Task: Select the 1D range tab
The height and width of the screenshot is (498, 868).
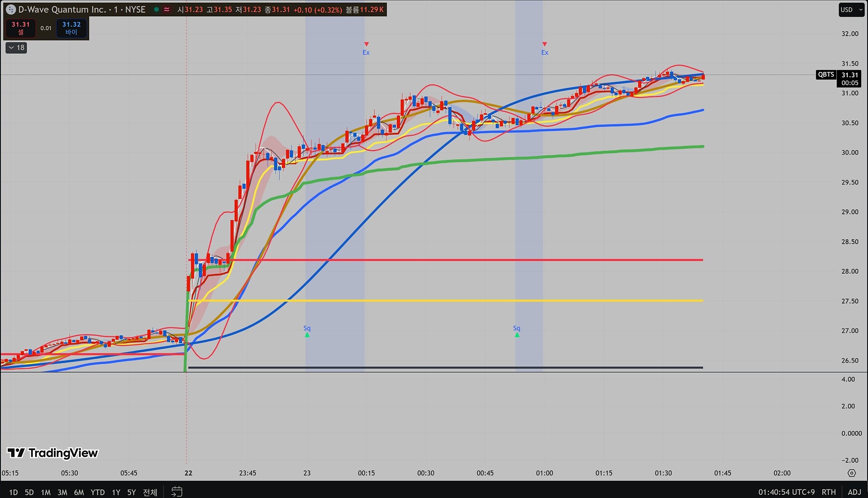Action: coord(14,492)
